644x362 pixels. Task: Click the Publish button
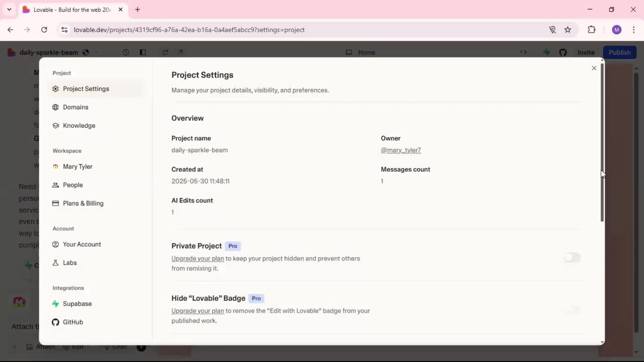tap(620, 52)
